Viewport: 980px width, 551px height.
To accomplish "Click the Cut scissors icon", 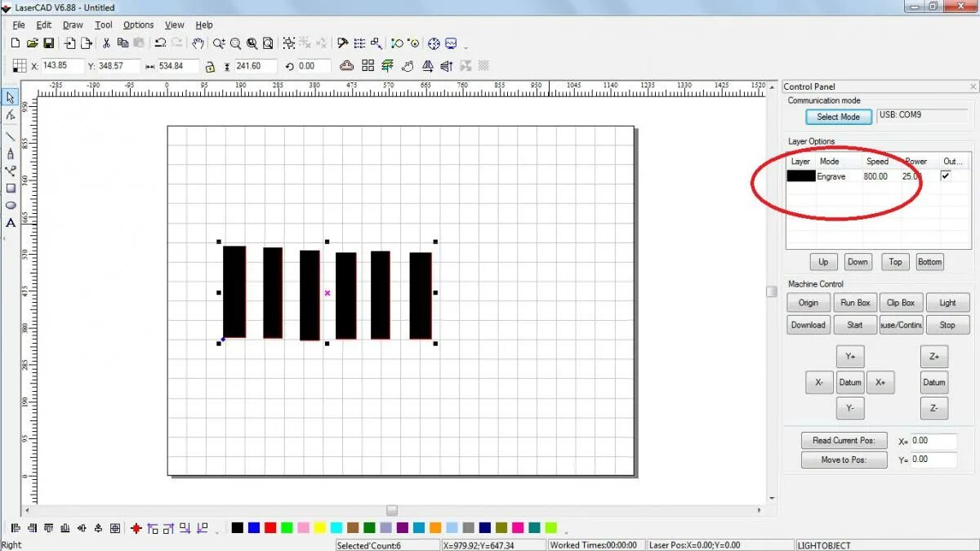I will 105,43.
